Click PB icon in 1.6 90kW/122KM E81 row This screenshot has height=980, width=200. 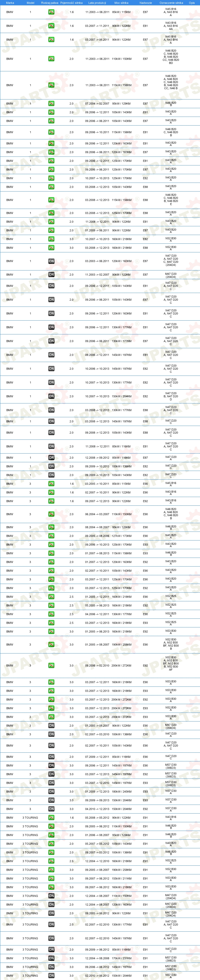pyautogui.click(x=51, y=26)
